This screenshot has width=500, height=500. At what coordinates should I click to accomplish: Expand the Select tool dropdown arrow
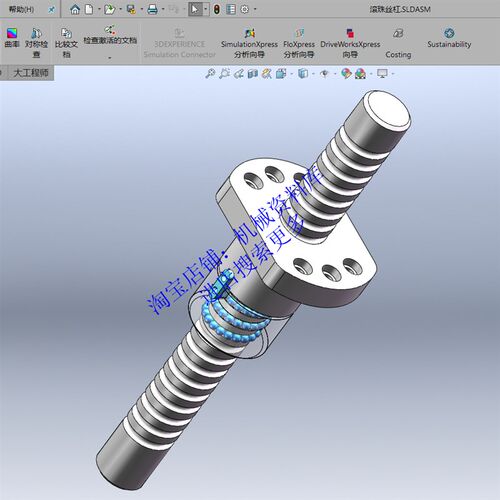pyautogui.click(x=206, y=9)
